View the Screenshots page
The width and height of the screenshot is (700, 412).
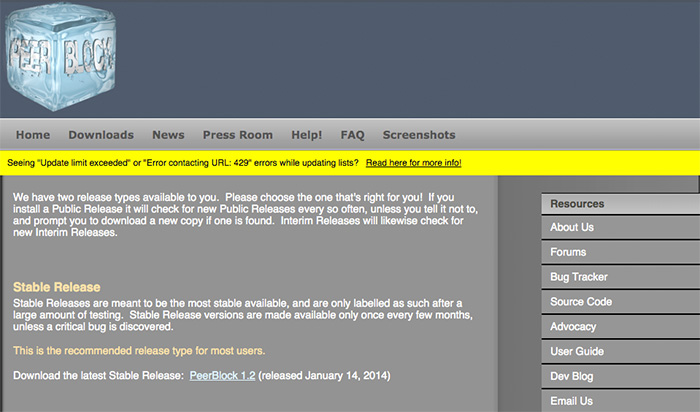coord(419,135)
